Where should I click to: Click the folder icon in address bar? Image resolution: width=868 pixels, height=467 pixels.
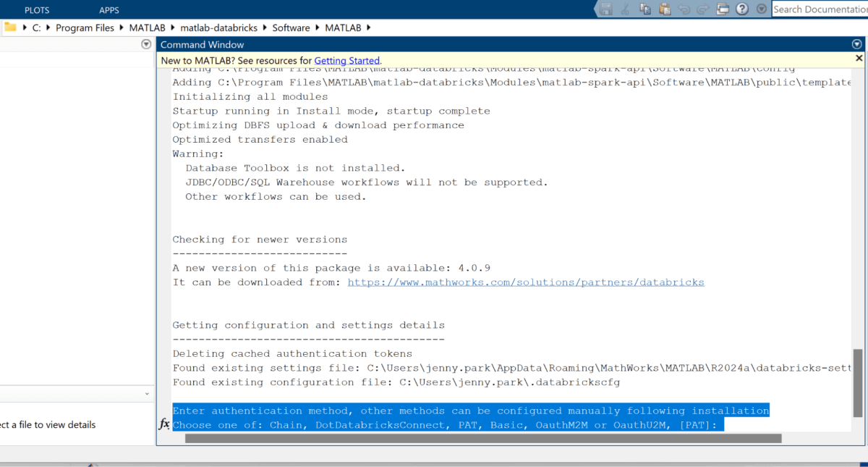point(10,28)
